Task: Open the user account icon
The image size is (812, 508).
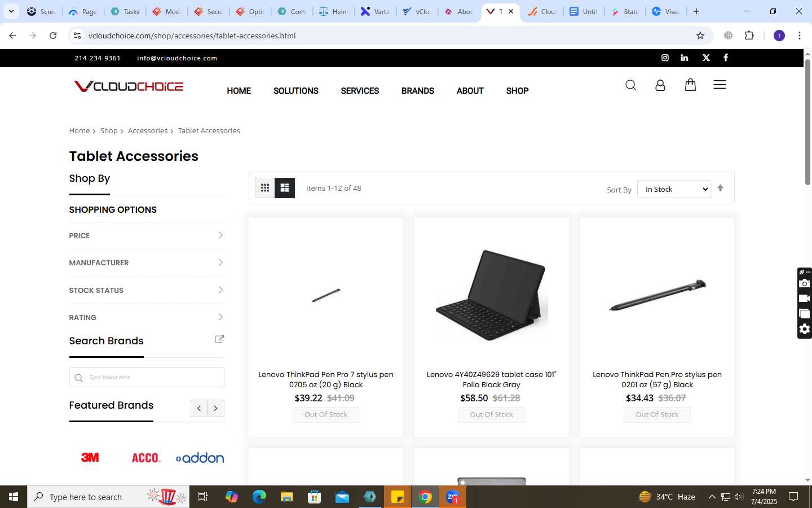Action: point(660,85)
